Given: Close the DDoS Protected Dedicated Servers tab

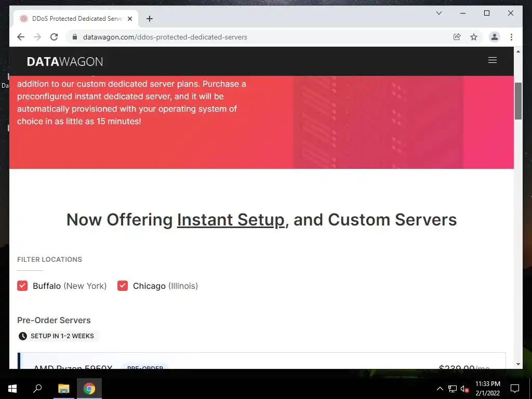Looking at the screenshot, I should (129, 19).
